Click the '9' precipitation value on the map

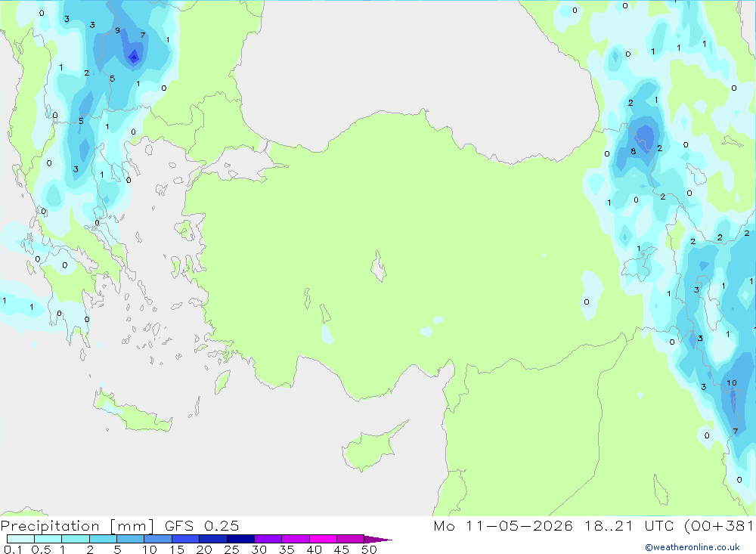(x=117, y=30)
